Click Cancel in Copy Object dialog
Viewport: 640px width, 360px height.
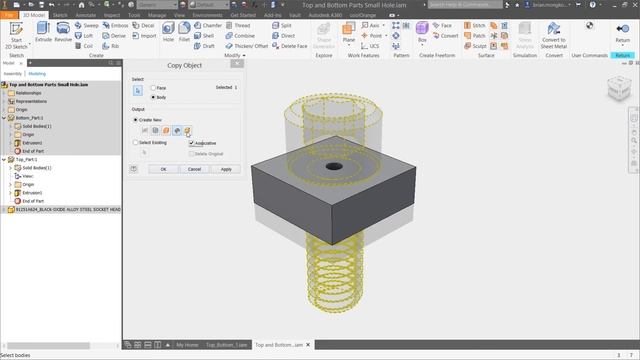click(194, 169)
